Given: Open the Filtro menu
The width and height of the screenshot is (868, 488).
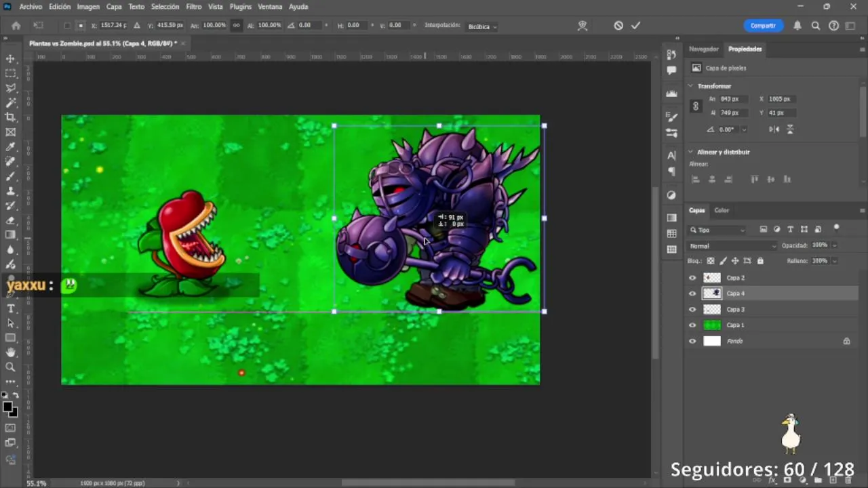Looking at the screenshot, I should click(x=194, y=7).
